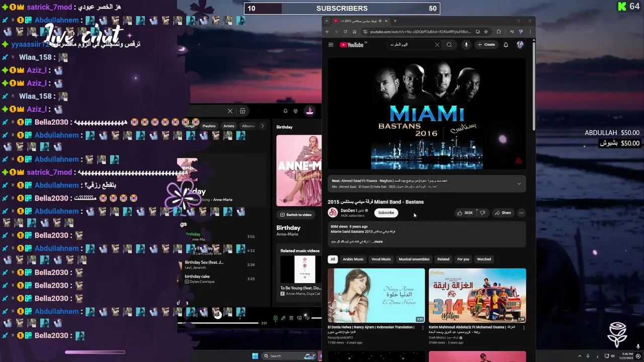Clear the YouTube search box text

coord(437,45)
